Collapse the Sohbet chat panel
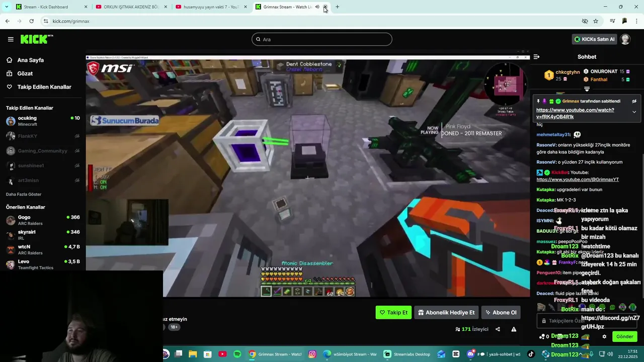 click(536, 57)
